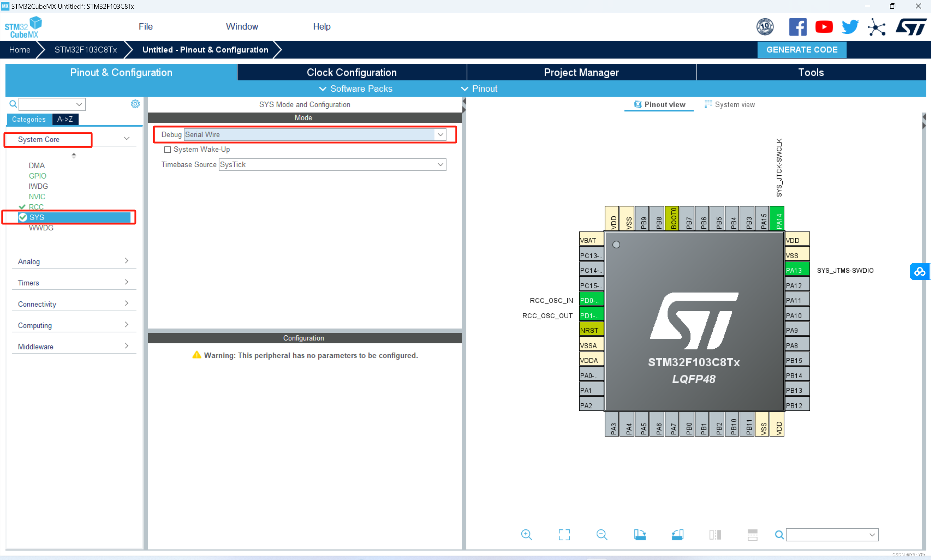The image size is (931, 560).
Task: Click the GENERATE CODE button
Action: point(801,50)
